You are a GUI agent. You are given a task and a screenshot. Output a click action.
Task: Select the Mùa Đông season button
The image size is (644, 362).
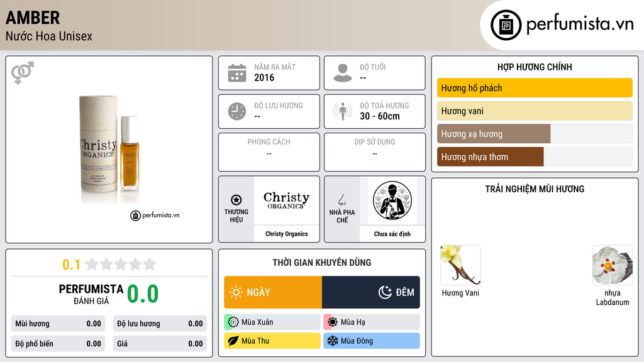coord(372,341)
